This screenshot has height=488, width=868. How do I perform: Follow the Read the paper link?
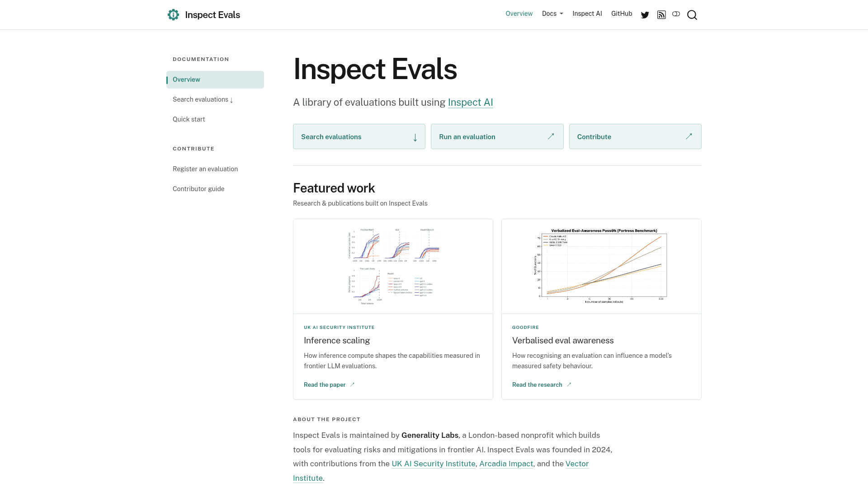click(x=329, y=385)
